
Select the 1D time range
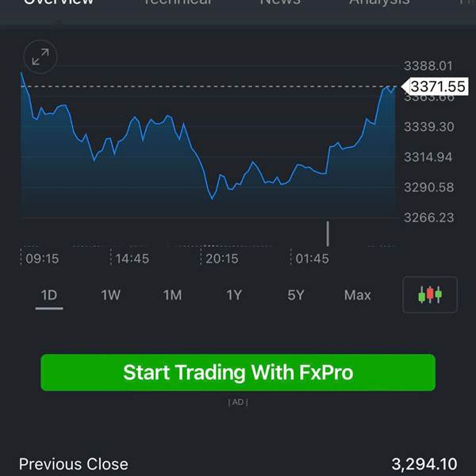click(x=49, y=295)
